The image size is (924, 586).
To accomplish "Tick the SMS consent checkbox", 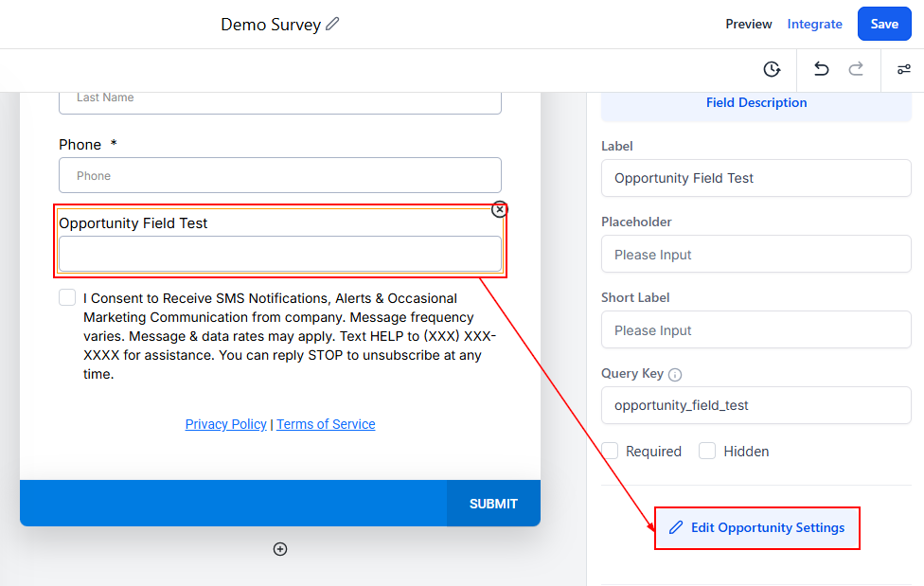I will click(x=67, y=298).
